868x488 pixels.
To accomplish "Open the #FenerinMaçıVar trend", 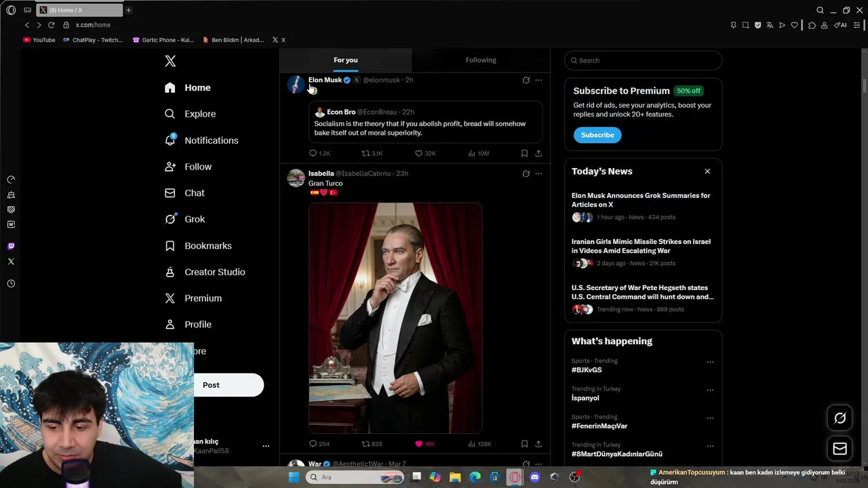I will click(x=599, y=426).
